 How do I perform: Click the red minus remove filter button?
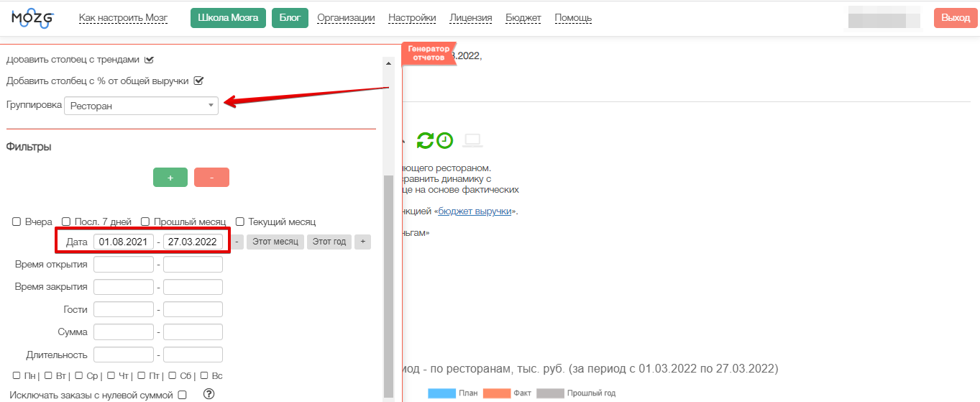[211, 177]
